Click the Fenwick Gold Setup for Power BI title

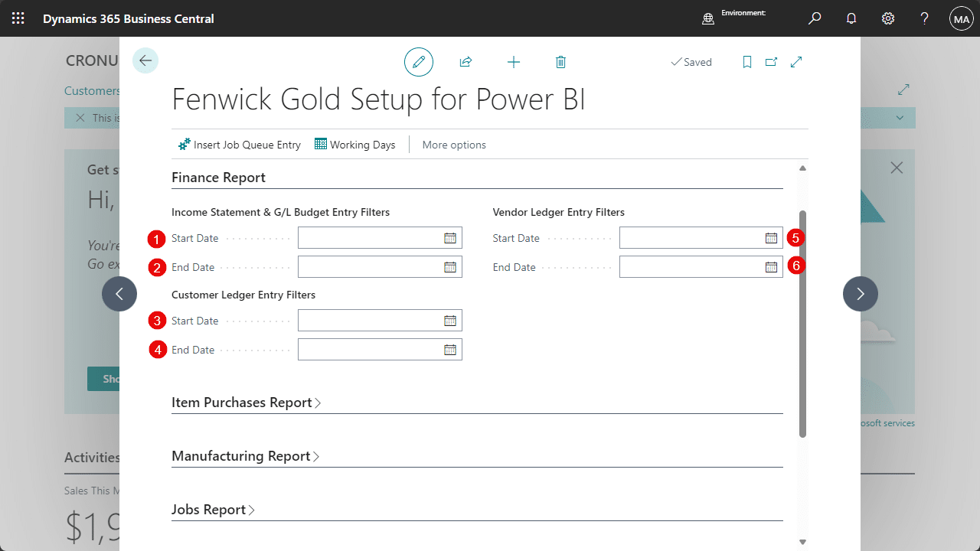point(378,100)
